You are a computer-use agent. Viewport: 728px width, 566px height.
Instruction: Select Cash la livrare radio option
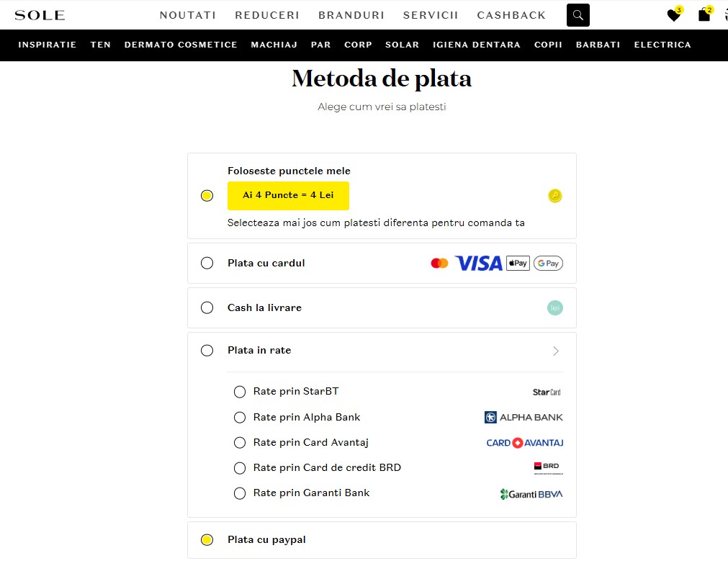coord(207,308)
